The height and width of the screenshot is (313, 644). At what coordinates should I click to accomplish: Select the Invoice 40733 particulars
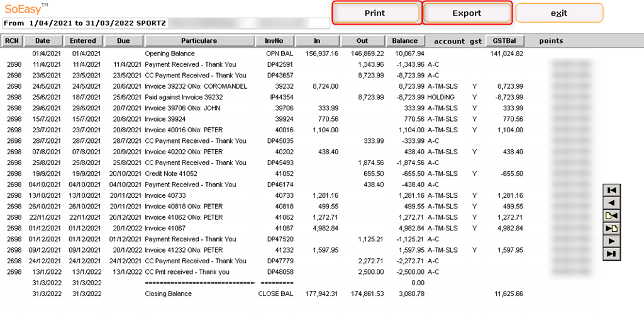pos(165,195)
